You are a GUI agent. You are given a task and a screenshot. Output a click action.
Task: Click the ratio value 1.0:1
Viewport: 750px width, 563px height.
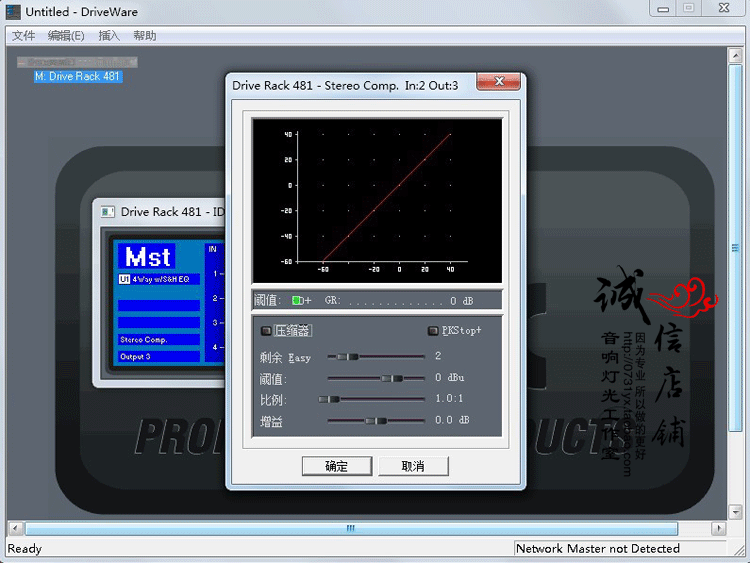point(449,398)
